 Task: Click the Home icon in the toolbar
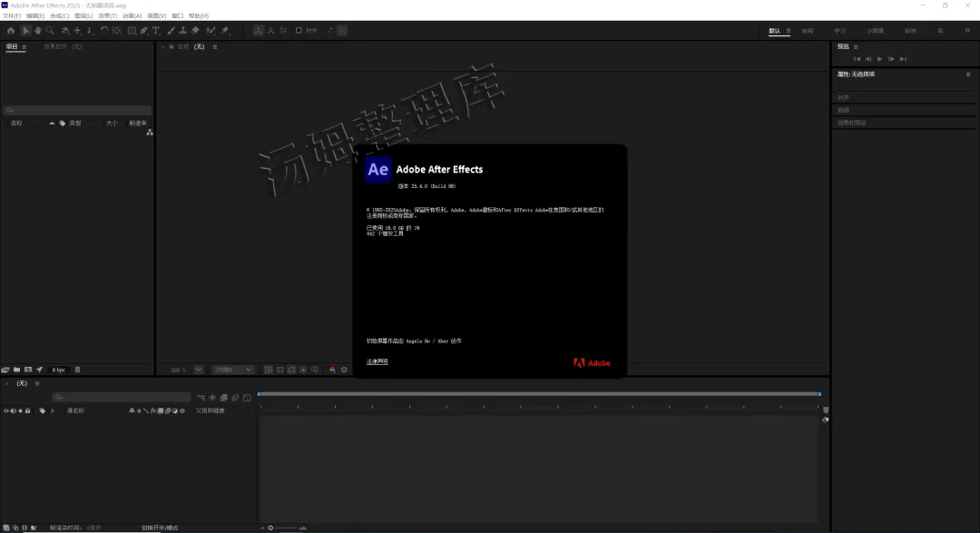11,30
